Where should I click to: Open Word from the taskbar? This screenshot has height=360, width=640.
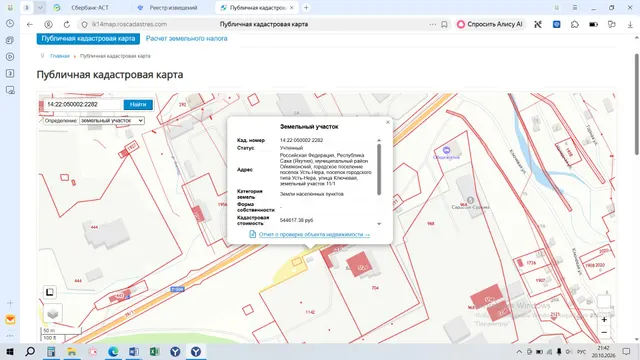point(134,352)
